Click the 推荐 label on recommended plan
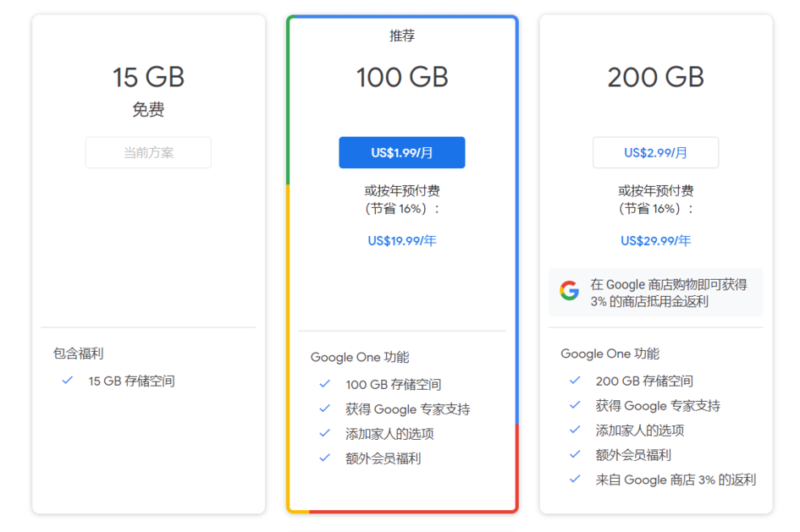Viewport: 800px width, 532px height. [402, 36]
